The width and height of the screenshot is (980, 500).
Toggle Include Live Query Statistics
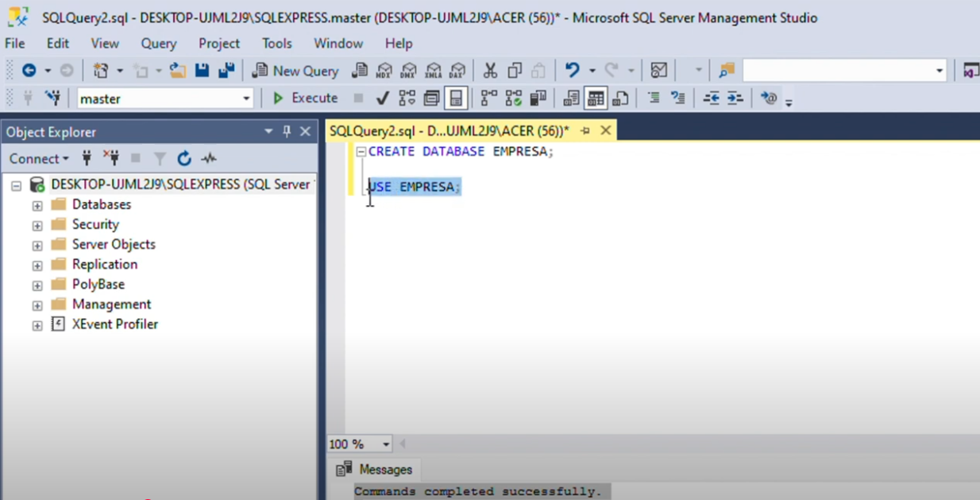pos(514,99)
